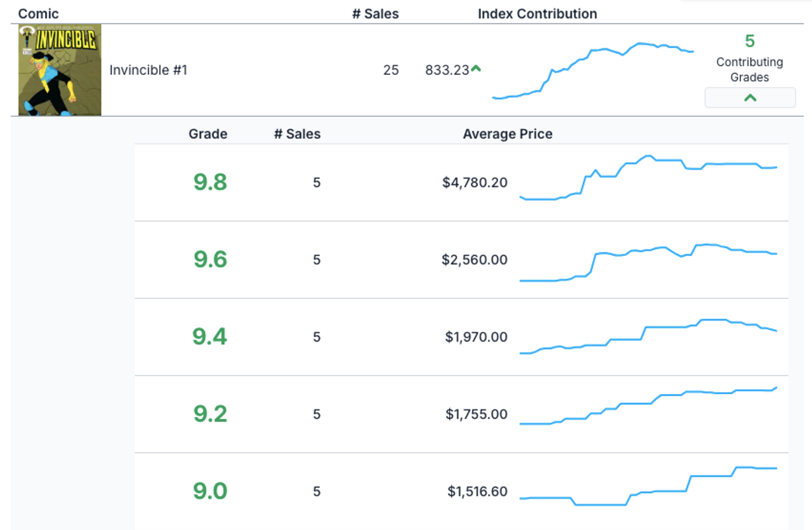Sort by the Comic column header
This screenshot has width=812, height=530.
pos(38,13)
